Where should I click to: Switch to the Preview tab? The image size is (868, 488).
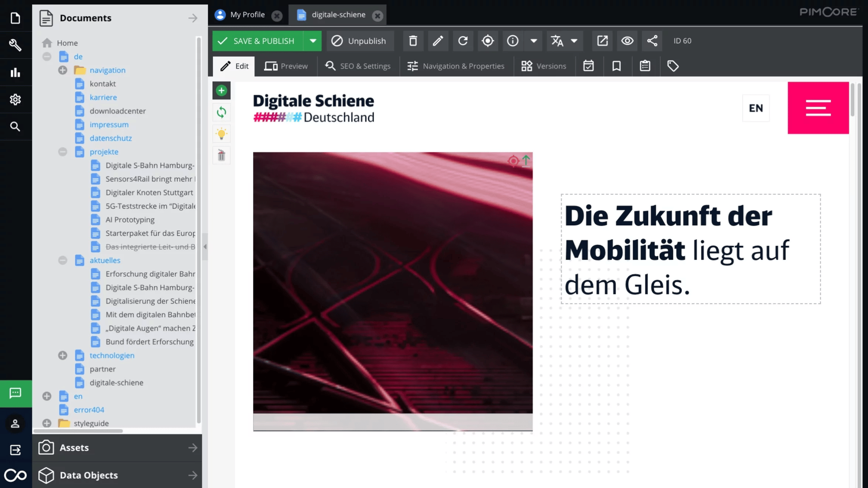(286, 66)
